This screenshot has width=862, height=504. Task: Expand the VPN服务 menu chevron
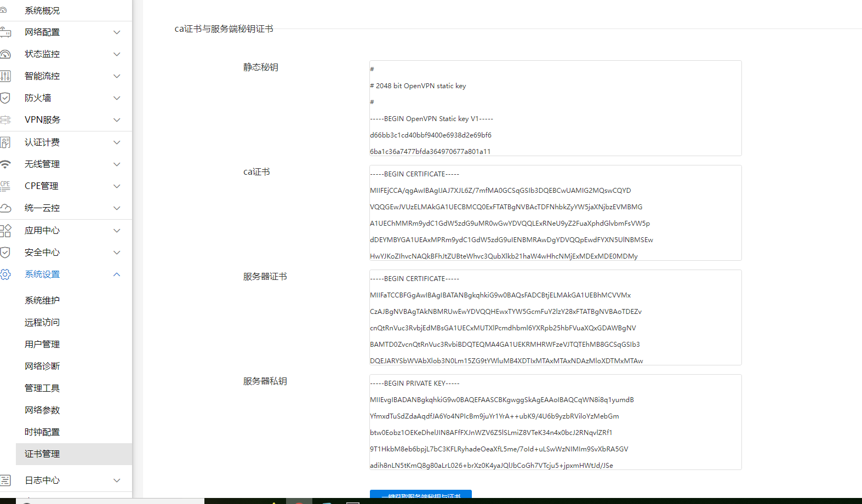(117, 120)
